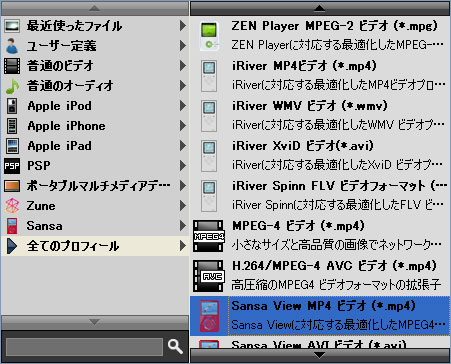This screenshot has height=364, width=451.
Task: Click the Zune logo icon
Action: click(12, 206)
